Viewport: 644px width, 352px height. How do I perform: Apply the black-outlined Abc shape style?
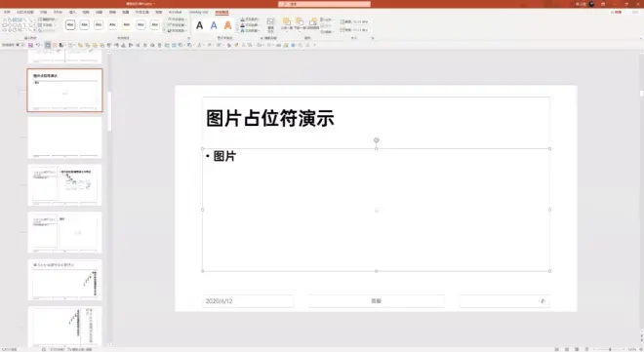[70, 25]
